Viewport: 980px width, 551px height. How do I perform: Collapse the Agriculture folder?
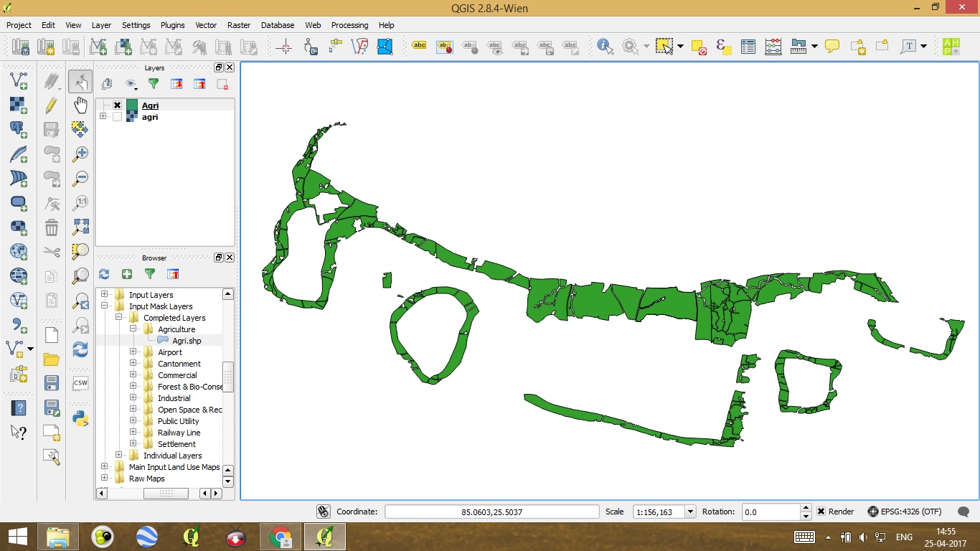pyautogui.click(x=133, y=329)
